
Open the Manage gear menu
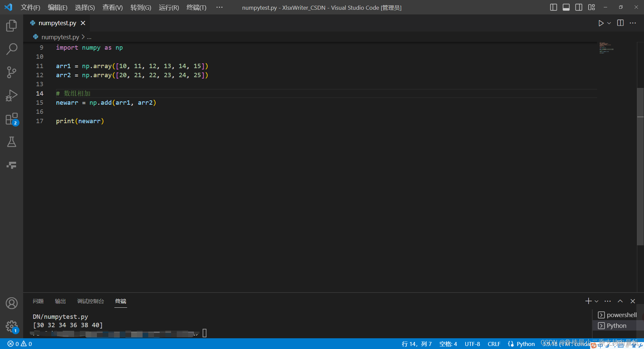point(11,326)
